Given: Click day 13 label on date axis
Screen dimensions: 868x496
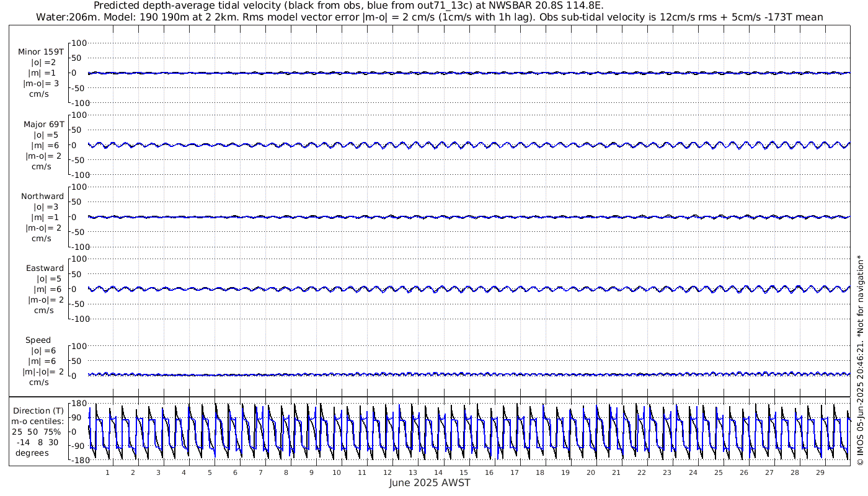Looking at the screenshot, I should tap(413, 472).
